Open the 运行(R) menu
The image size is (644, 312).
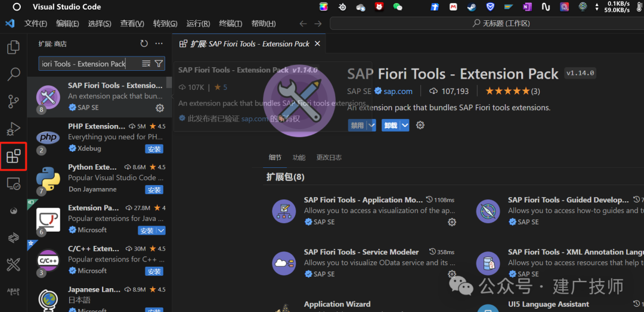198,23
